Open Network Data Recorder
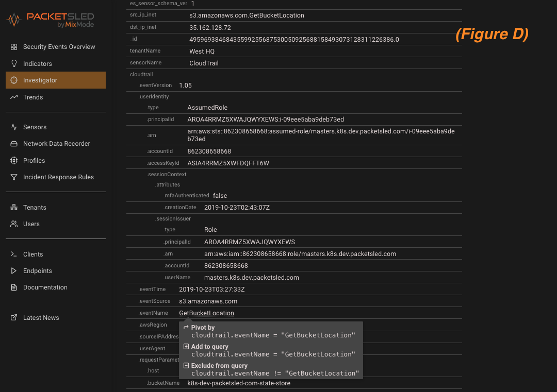 (x=57, y=144)
